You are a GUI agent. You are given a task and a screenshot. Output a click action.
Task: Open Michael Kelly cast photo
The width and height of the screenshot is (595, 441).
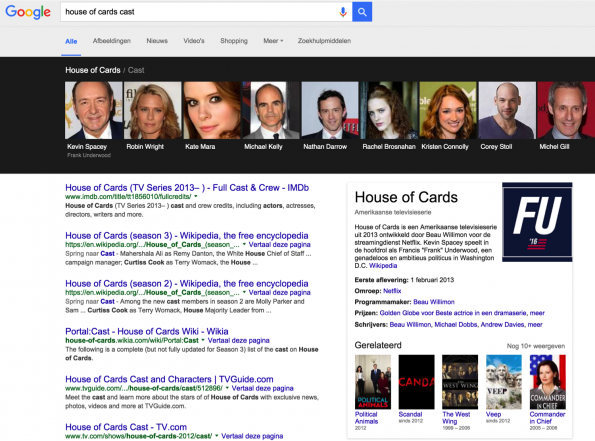[x=271, y=110]
